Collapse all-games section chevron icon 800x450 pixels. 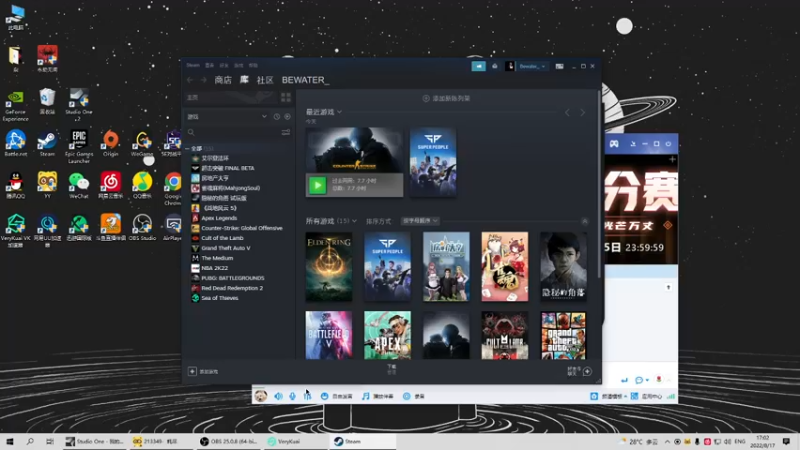click(585, 221)
